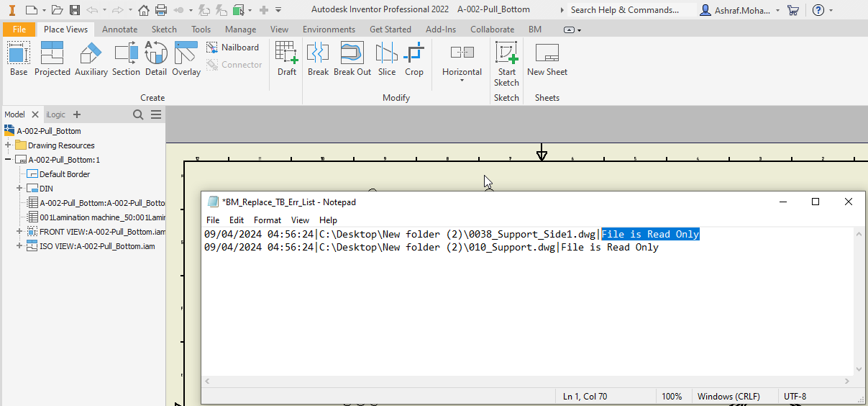The height and width of the screenshot is (406, 868).
Task: Click the Notepad vertical scrollbar up arrow
Action: (x=858, y=233)
